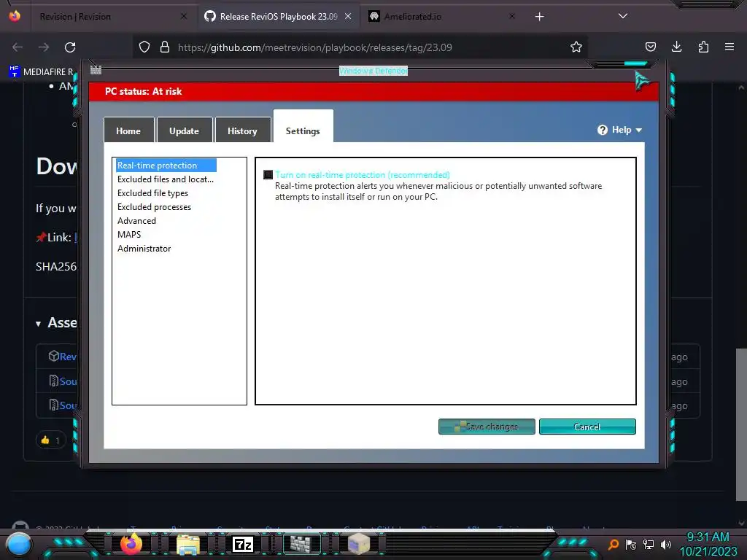Click the Save changes button
The height and width of the screenshot is (560, 747).
pos(487,427)
